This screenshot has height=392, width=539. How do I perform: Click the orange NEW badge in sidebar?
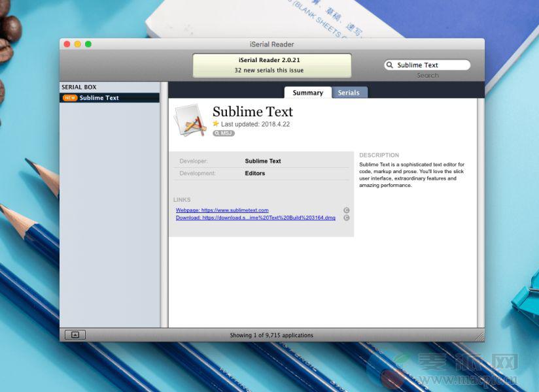[x=70, y=98]
